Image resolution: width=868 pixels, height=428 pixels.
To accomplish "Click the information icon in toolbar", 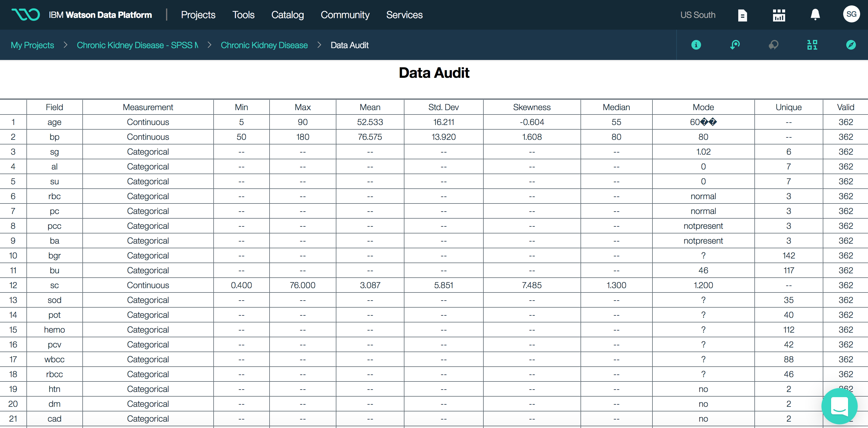I will (x=696, y=45).
